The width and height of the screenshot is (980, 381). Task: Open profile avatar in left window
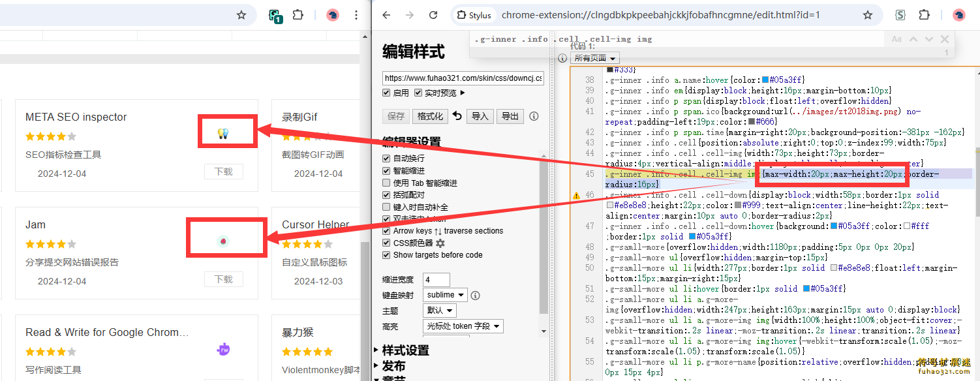(333, 15)
